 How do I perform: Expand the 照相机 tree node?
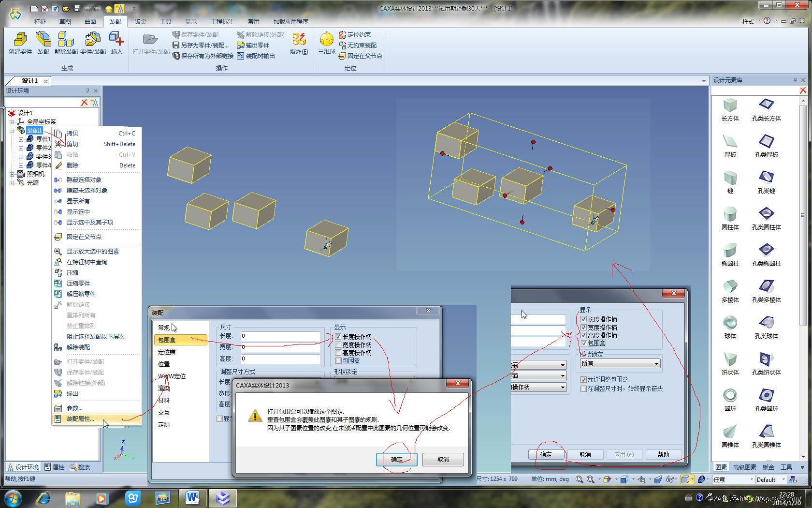click(12, 174)
